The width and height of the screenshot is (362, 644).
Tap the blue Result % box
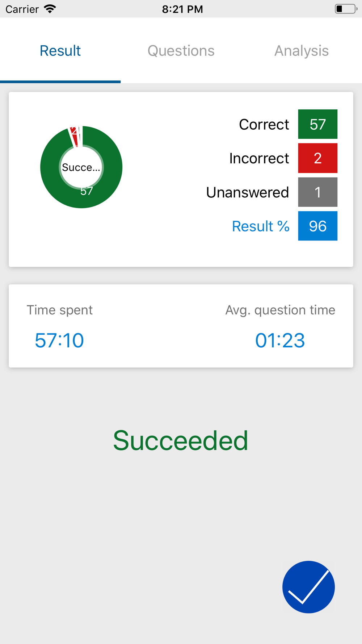pyautogui.click(x=317, y=226)
